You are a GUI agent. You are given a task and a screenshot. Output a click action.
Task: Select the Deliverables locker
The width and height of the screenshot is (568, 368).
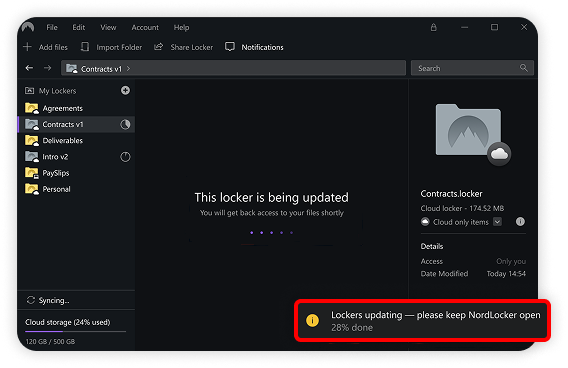tap(76, 141)
